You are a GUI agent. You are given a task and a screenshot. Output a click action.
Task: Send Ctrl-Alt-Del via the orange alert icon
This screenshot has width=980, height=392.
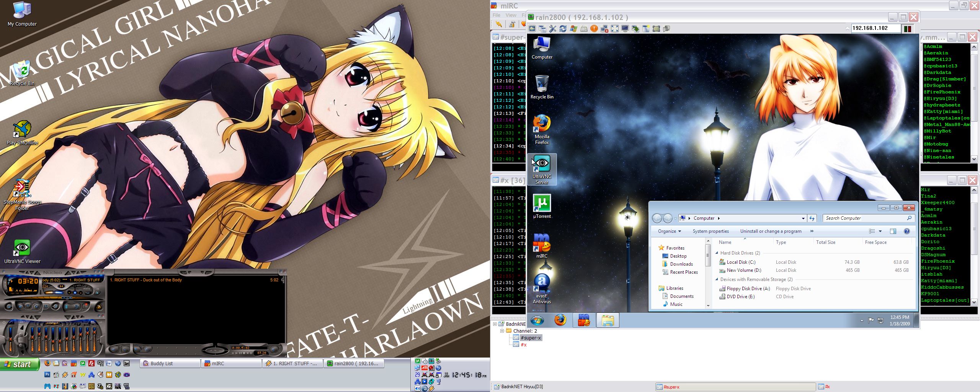point(594,29)
